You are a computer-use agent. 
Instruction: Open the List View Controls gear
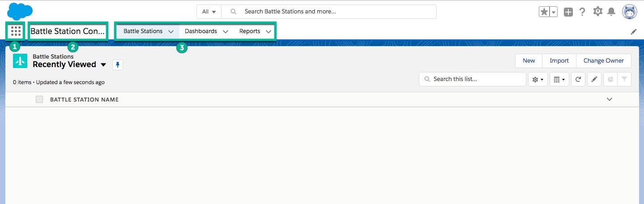tap(537, 79)
